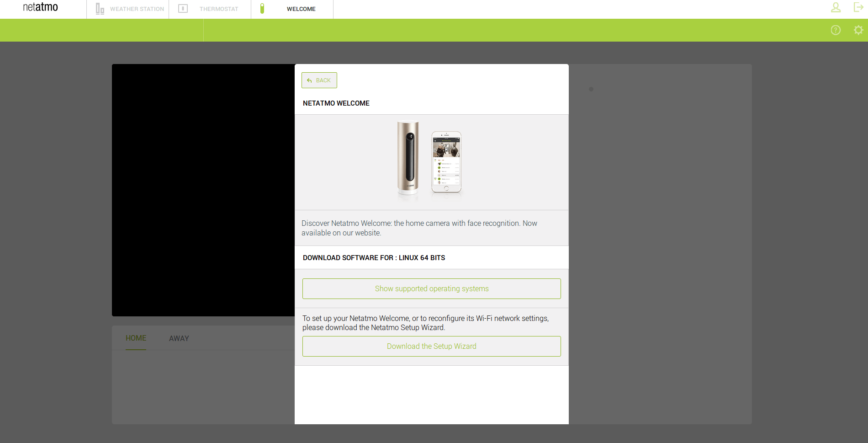
Task: Open the user account icon
Action: (836, 8)
